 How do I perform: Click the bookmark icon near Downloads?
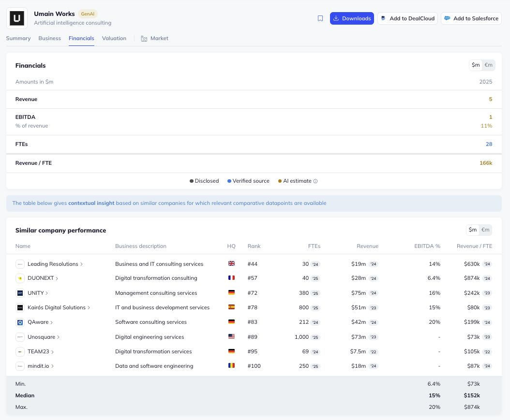coord(320,18)
